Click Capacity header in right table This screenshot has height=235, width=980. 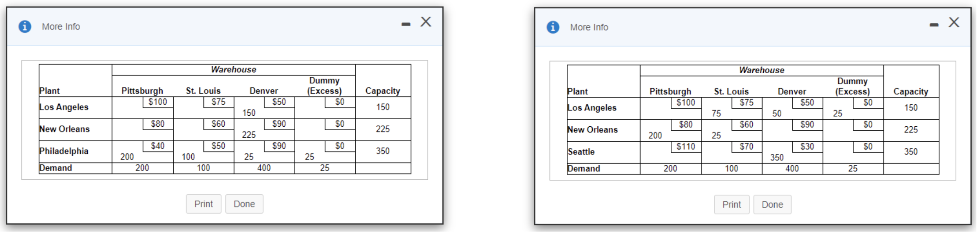coord(911,92)
